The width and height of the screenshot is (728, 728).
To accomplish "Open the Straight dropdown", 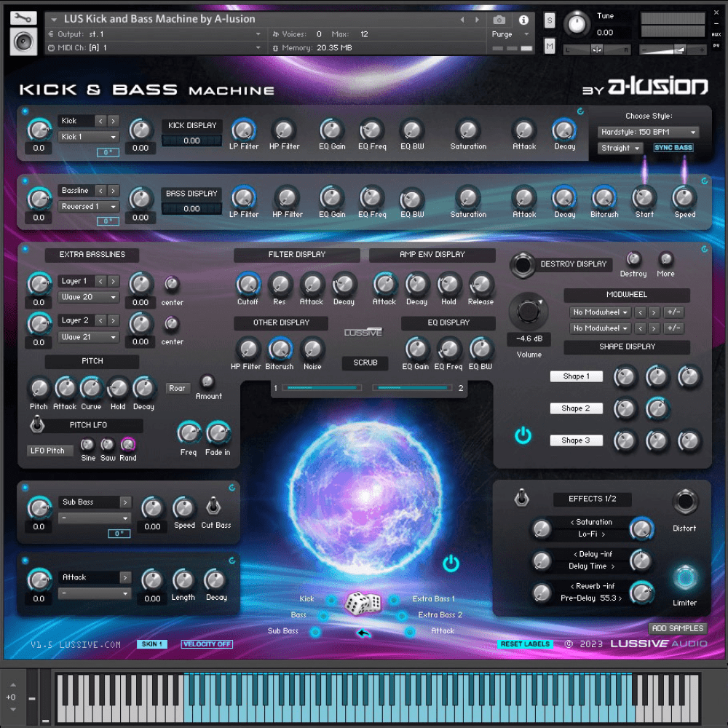I will [620, 148].
